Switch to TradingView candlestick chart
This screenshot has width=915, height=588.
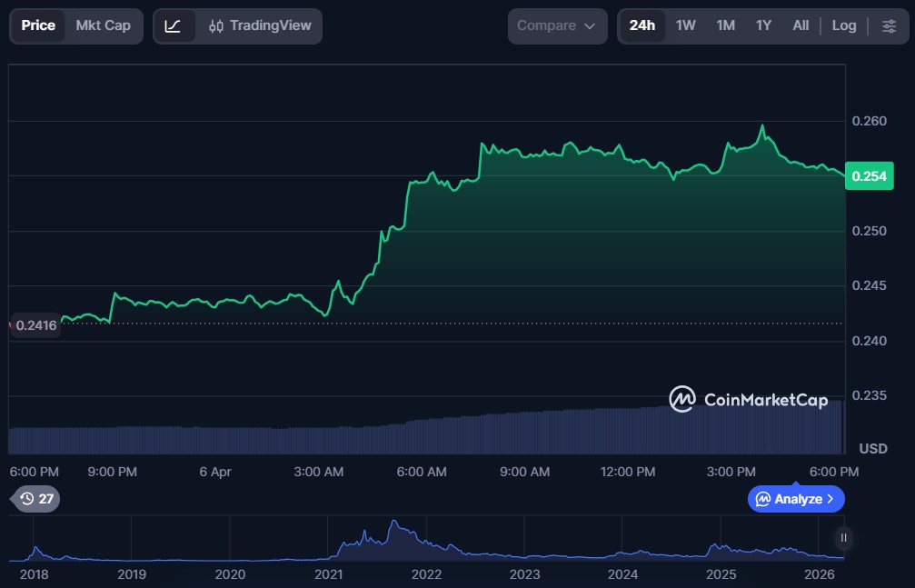coord(260,26)
